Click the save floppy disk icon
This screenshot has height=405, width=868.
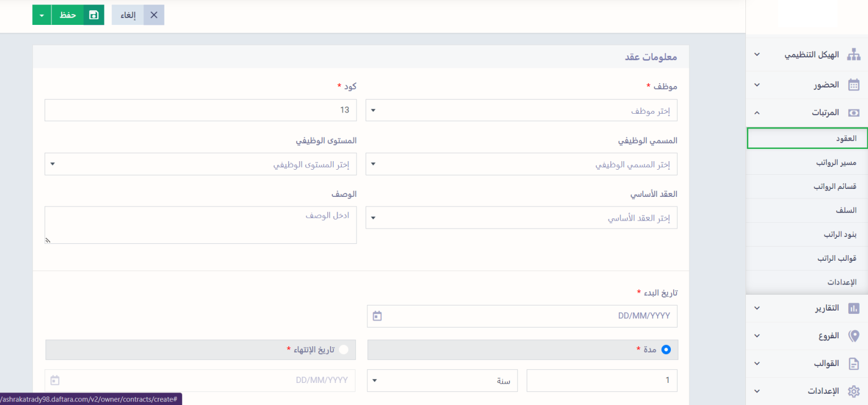tap(94, 15)
